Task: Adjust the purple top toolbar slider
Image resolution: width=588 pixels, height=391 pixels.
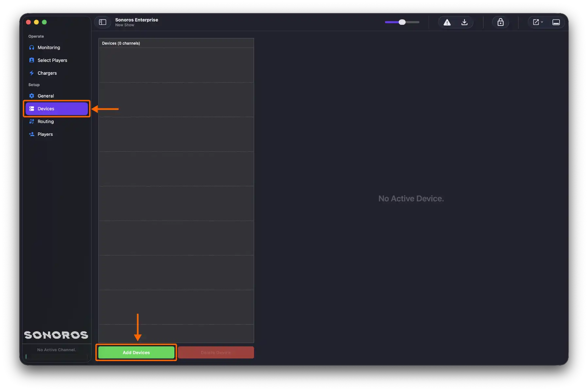Action: point(402,22)
